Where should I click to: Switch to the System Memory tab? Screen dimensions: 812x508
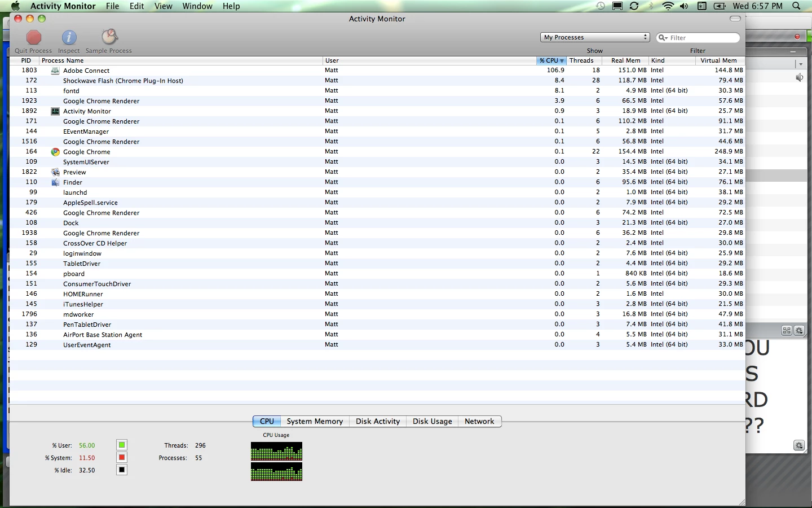315,421
